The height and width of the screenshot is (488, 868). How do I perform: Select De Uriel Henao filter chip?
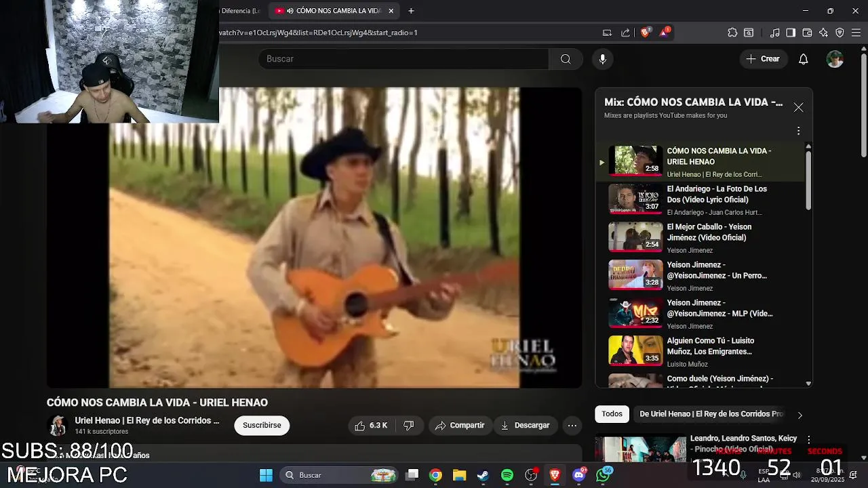point(711,414)
